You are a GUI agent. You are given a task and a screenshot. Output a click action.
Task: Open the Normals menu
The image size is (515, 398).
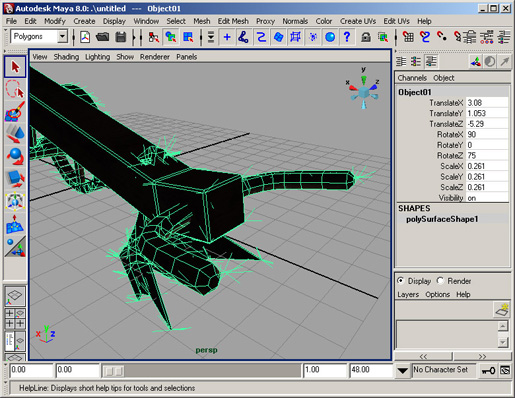[x=295, y=21]
